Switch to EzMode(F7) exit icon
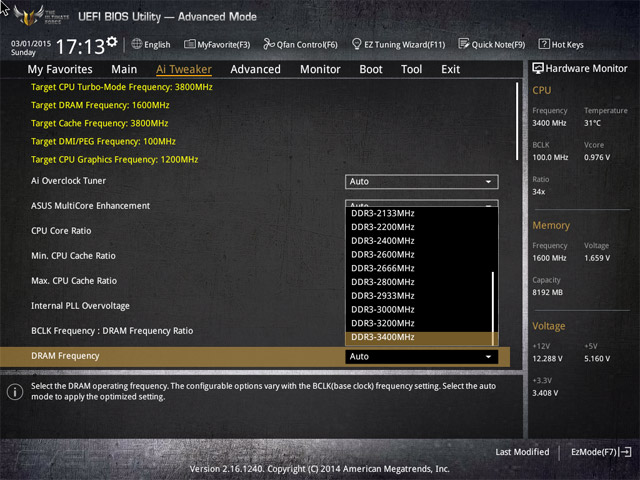640x480 pixels. pos(625,452)
